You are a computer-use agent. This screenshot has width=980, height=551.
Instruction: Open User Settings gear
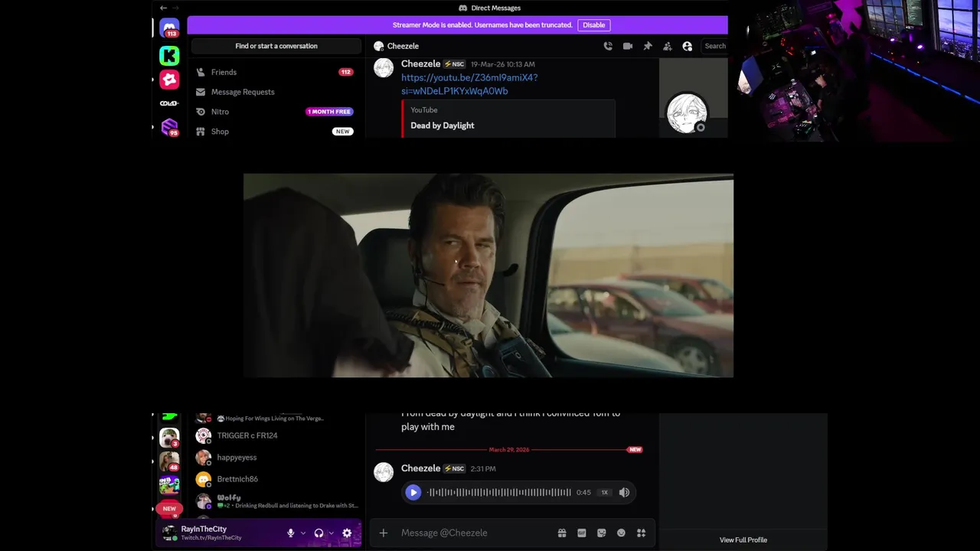[347, 533]
